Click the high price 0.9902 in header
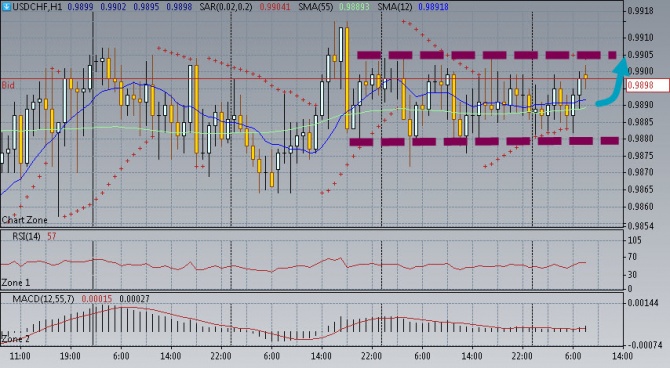 click(x=113, y=7)
